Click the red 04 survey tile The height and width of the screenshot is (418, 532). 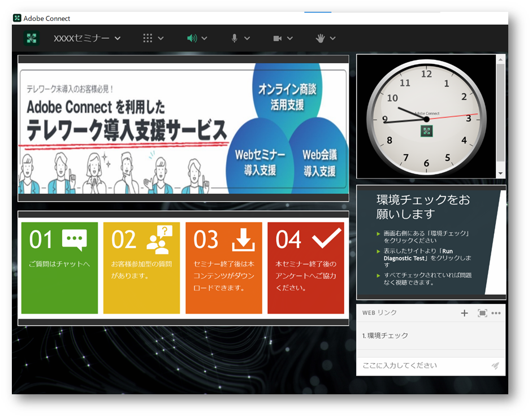(306, 268)
